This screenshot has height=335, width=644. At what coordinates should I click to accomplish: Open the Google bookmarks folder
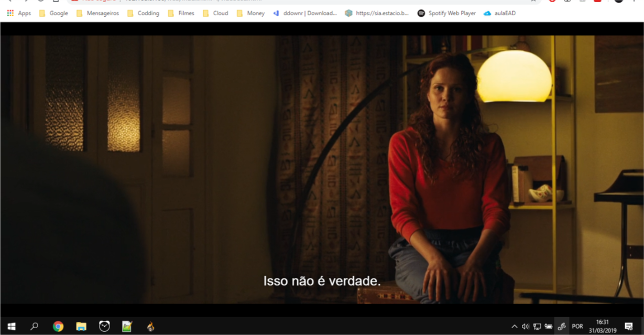pos(53,13)
